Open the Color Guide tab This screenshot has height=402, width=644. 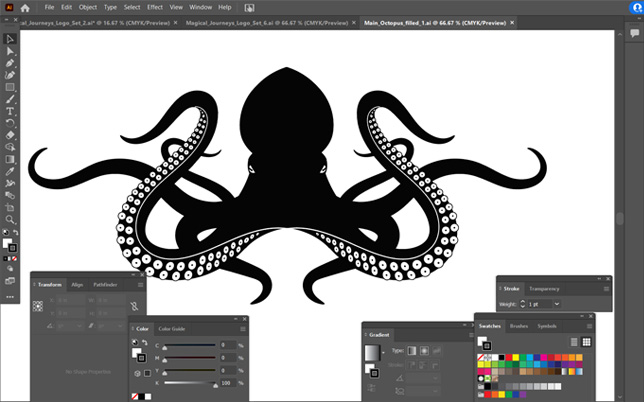[172, 329]
